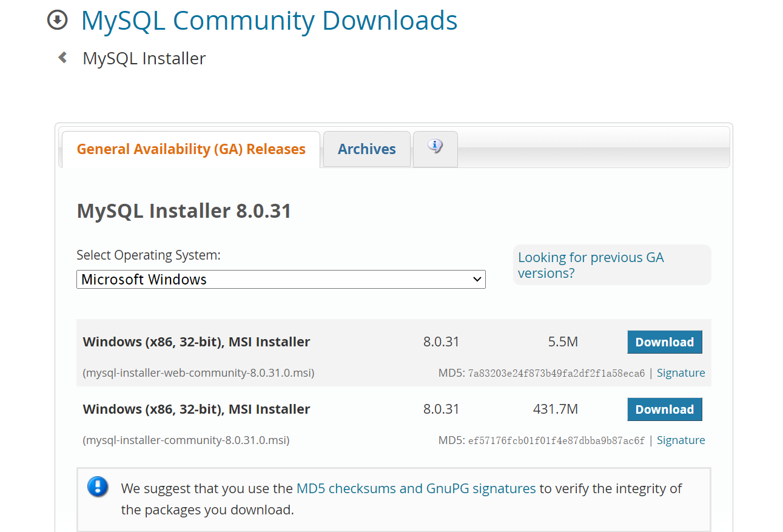
Task: Follow 'Looking for previous GA versions?' link
Action: pos(590,265)
